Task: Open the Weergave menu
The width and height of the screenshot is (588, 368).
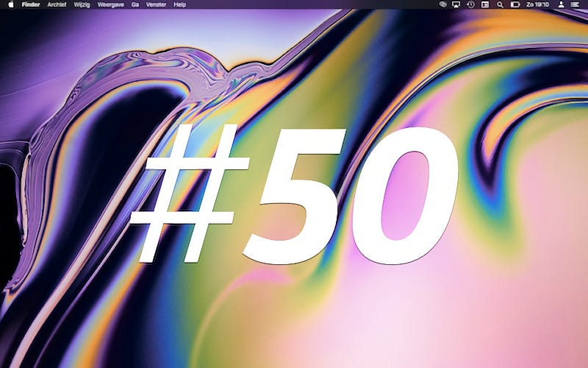Action: tap(111, 4)
